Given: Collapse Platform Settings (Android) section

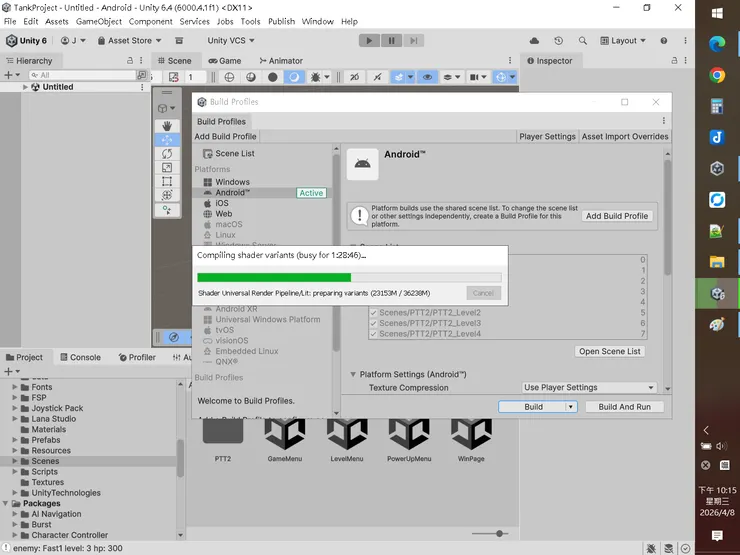Looking at the screenshot, I should (353, 374).
